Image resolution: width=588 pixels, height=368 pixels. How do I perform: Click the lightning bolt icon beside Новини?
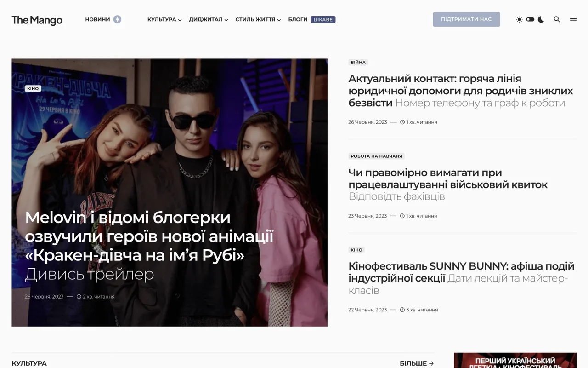pyautogui.click(x=117, y=19)
